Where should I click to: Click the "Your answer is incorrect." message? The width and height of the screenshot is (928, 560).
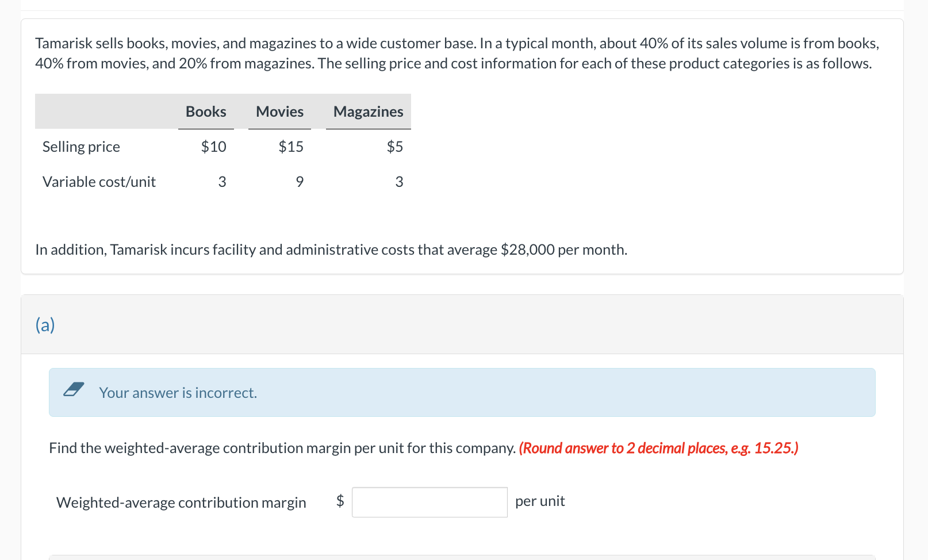178,393
